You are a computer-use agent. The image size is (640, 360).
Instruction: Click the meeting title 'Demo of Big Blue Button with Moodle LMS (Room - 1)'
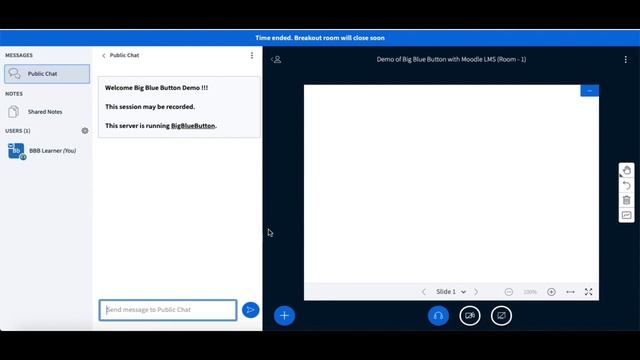coord(451,60)
